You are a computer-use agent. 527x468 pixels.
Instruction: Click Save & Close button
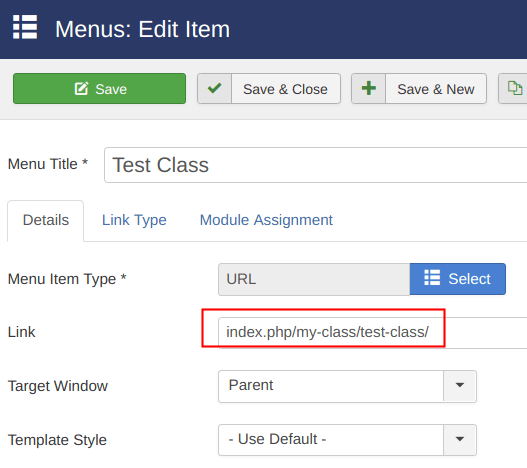tap(269, 88)
